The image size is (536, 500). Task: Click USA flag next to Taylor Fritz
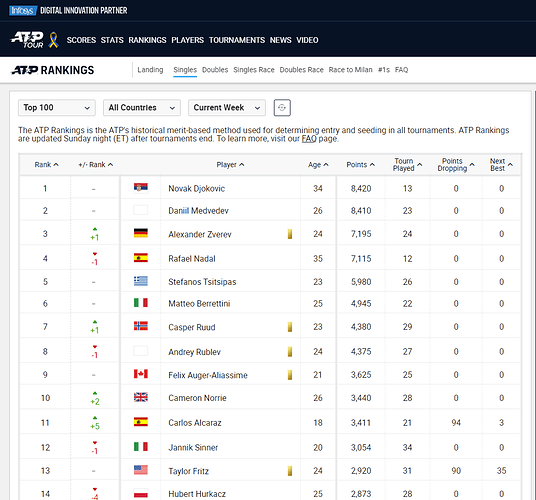tap(141, 470)
